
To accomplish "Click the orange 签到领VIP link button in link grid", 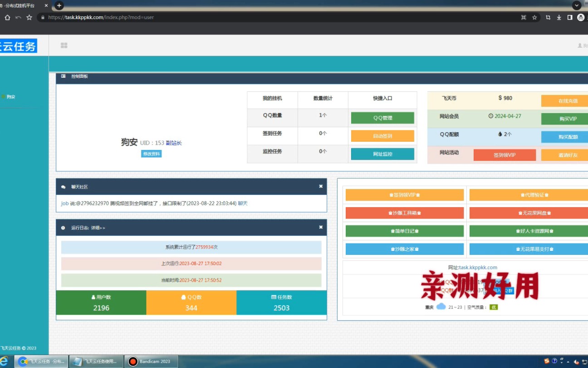I will (x=405, y=195).
